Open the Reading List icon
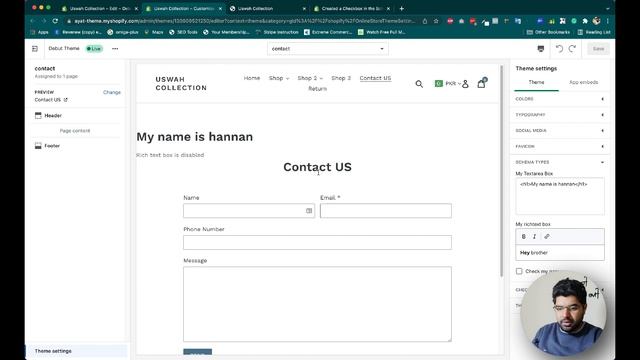 [x=580, y=32]
